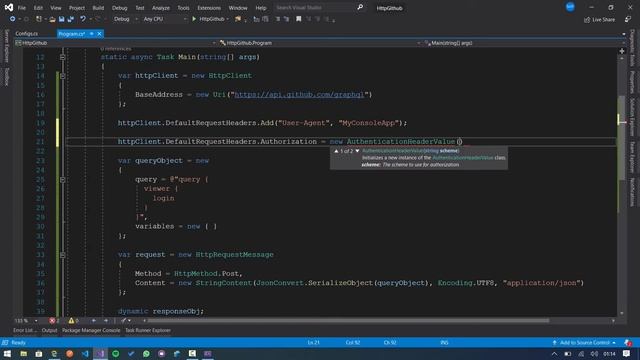Collapse the query string block at line 25
The image size is (640, 360).
click(62, 180)
